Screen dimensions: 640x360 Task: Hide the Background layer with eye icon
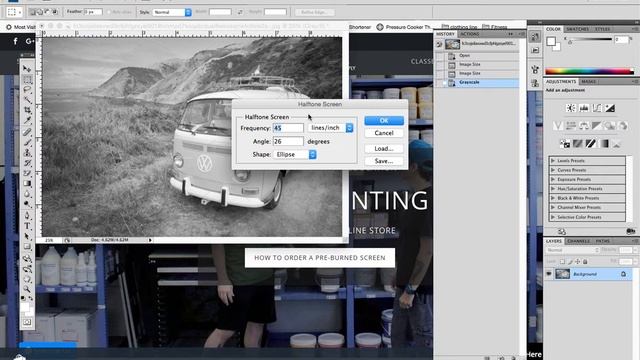point(549,274)
